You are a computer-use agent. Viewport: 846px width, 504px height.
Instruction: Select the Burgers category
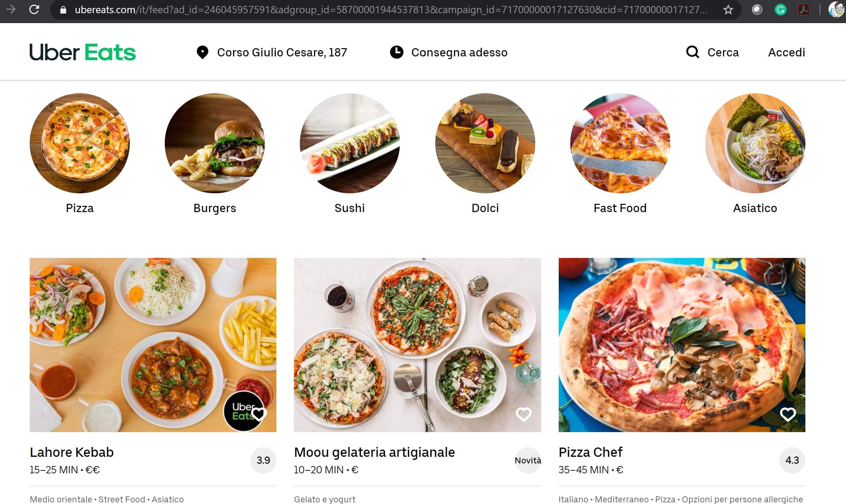(215, 143)
